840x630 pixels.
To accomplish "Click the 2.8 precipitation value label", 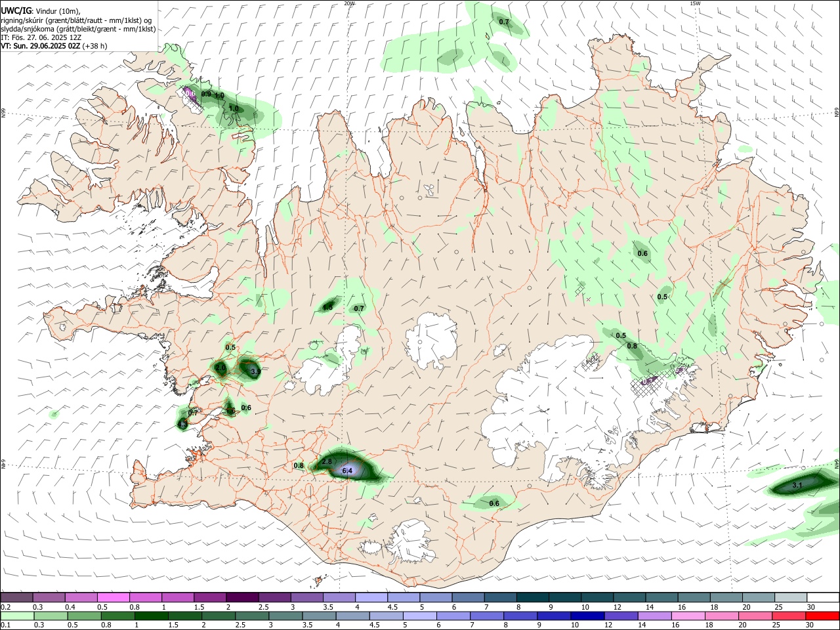I will (327, 462).
